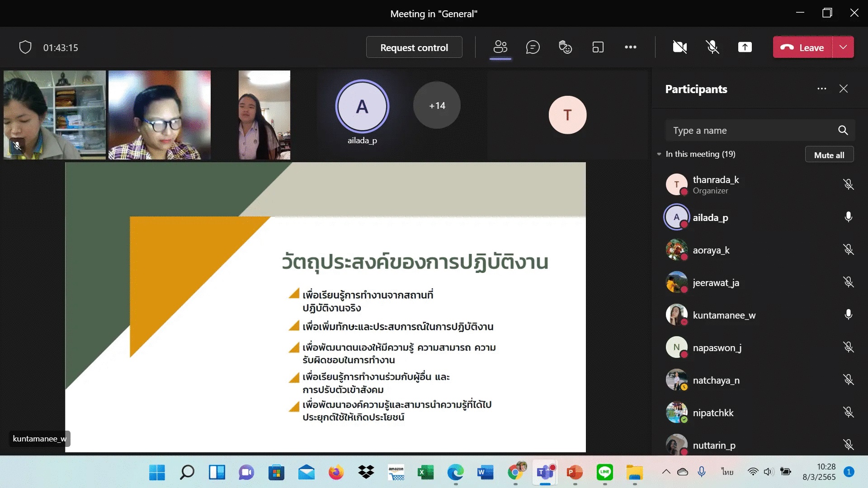Select kuntamanee_w in the participant list

click(724, 315)
